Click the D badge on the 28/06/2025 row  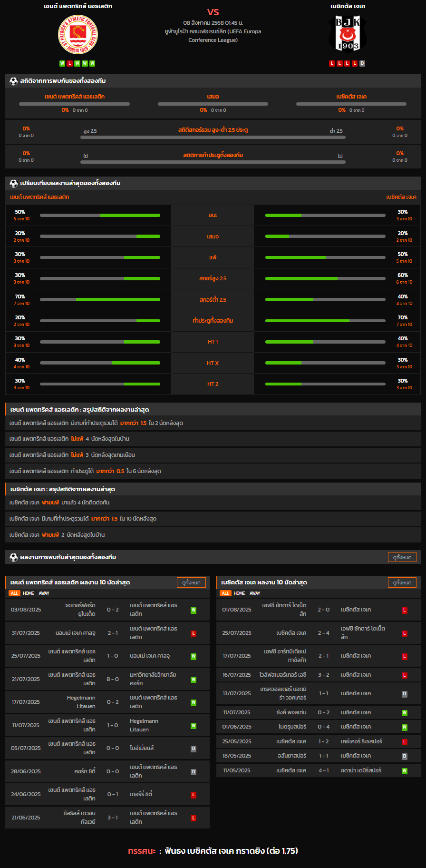pos(194,772)
